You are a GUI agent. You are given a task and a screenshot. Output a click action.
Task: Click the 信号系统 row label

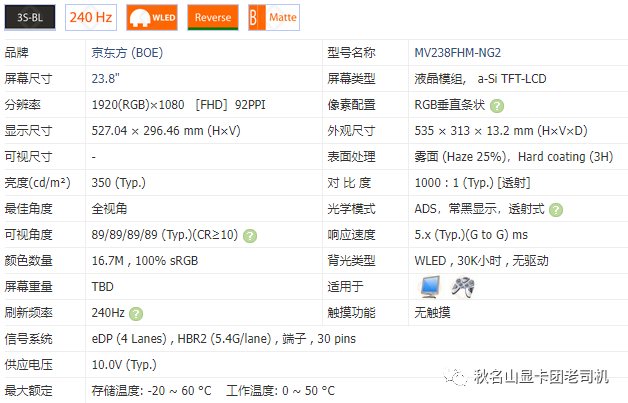pos(28,339)
